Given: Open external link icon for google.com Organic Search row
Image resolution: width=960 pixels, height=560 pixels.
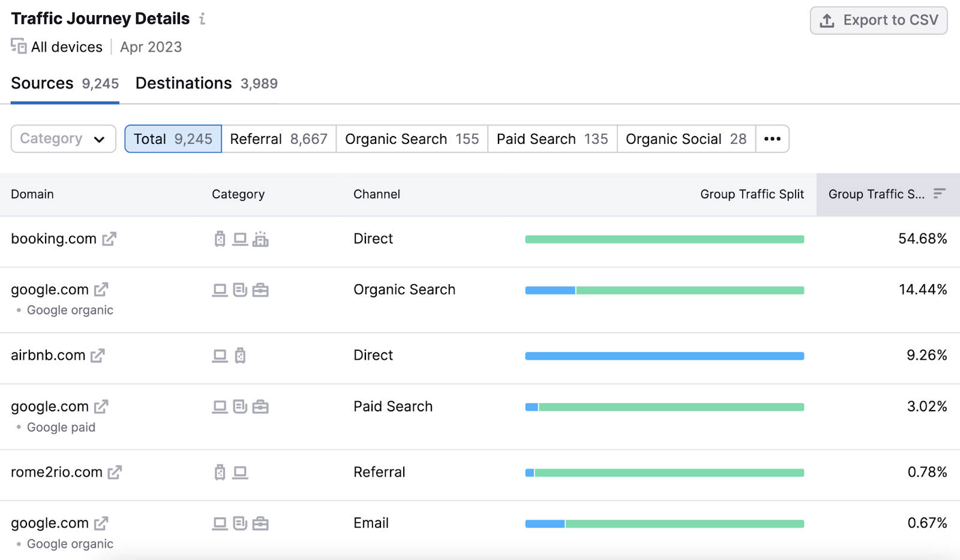Looking at the screenshot, I should click(101, 290).
